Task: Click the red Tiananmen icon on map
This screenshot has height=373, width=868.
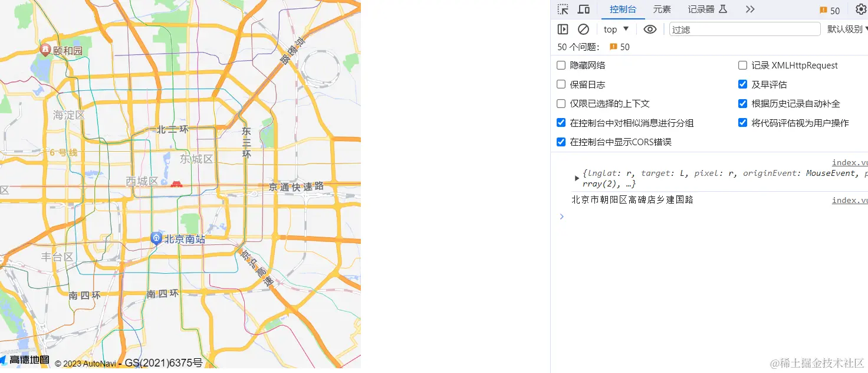Action: coord(176,184)
